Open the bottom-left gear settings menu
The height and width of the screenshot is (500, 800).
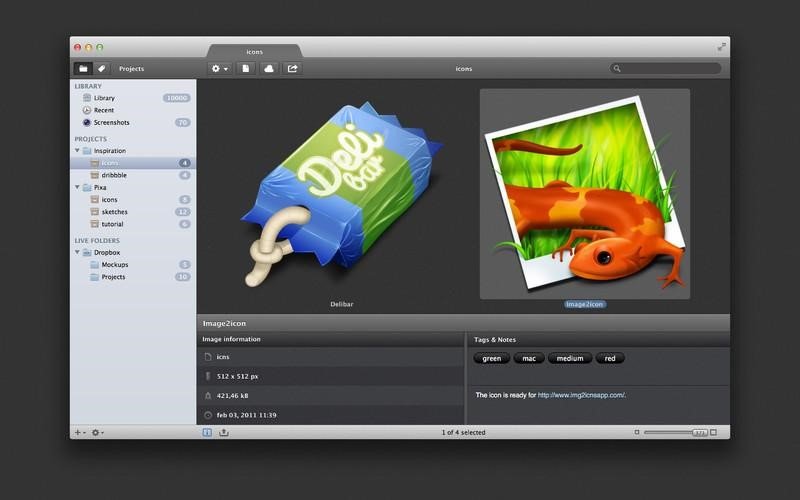(97, 433)
